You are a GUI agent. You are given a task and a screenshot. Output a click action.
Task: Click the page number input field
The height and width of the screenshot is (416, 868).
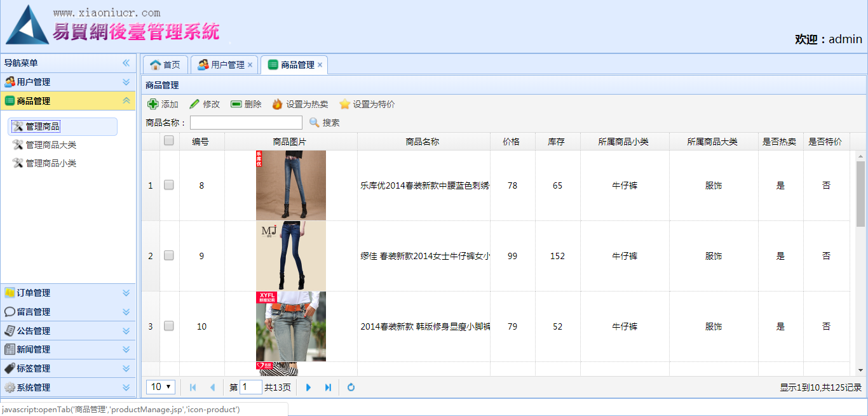251,387
